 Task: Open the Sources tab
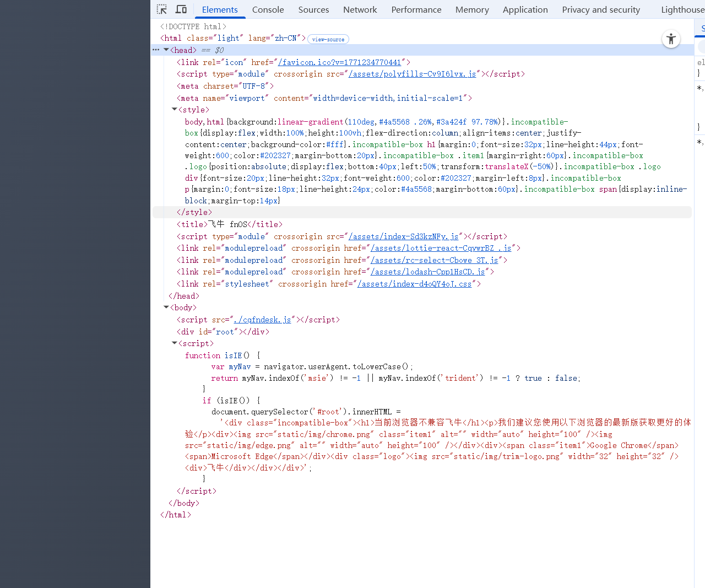313,9
